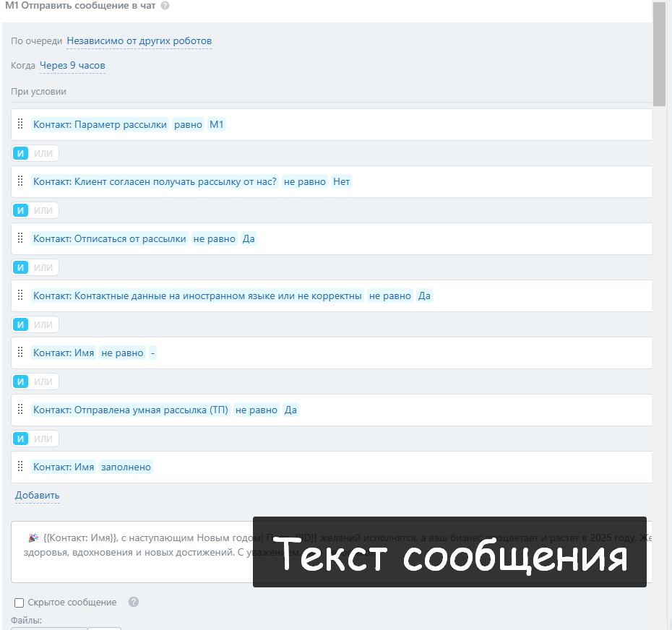Select drag handle of "Отписаться от рассылки" condition
The image size is (672, 630).
tap(20, 238)
